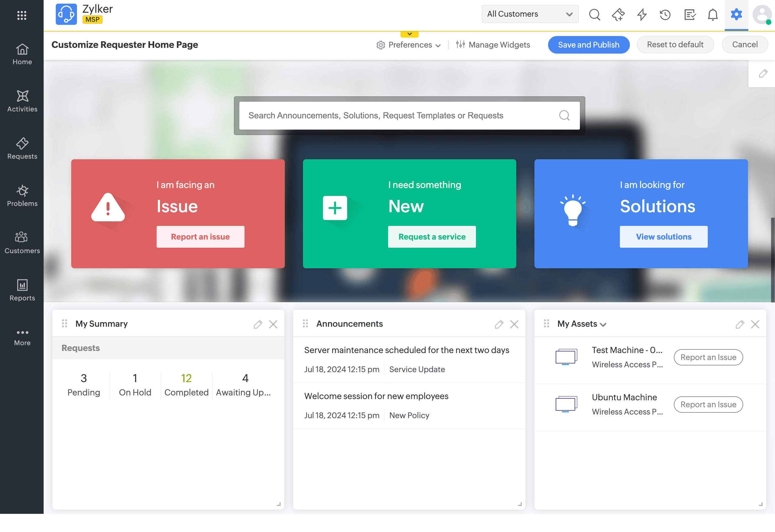The height and width of the screenshot is (532, 775).
Task: Click the Search Announcements input field
Action: pos(400,115)
